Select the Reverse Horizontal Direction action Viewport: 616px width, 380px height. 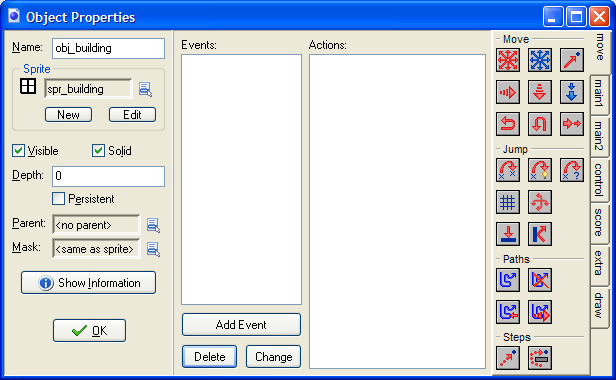[x=508, y=124]
